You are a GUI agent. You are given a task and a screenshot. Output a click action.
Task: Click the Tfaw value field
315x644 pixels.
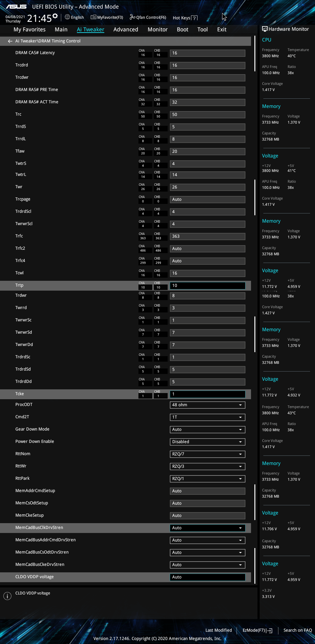point(207,152)
